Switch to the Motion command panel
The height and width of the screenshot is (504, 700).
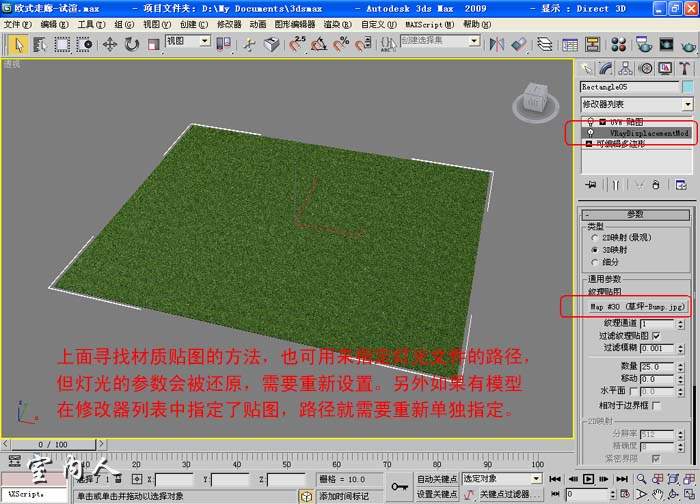pyautogui.click(x=645, y=69)
